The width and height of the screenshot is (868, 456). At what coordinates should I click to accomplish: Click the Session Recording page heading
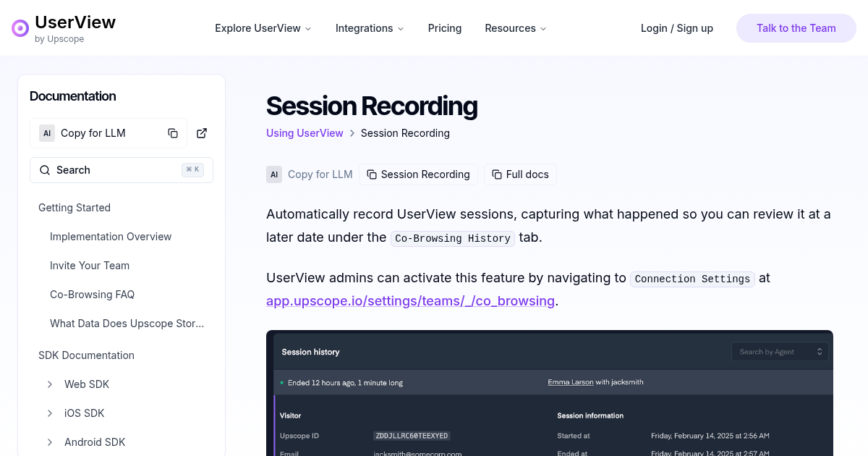pos(372,106)
